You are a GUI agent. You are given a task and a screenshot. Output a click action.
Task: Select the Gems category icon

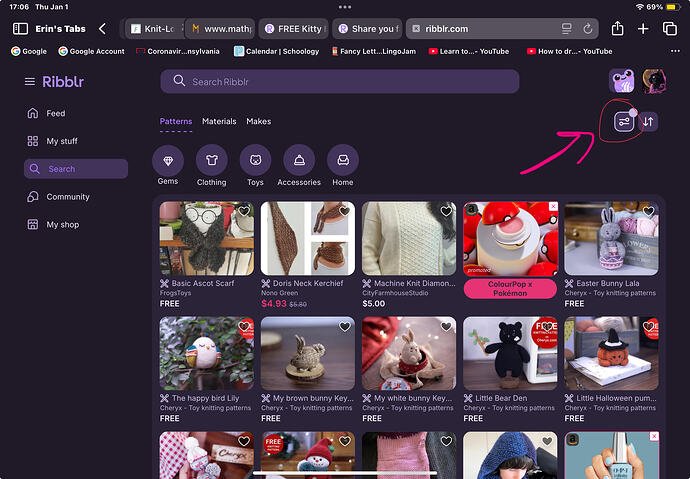167,160
